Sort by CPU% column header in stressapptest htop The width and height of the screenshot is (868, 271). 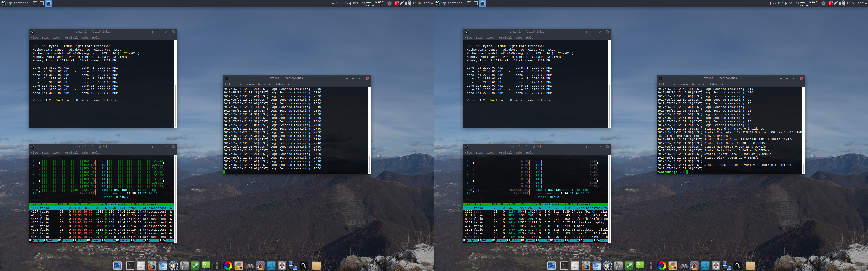pyautogui.click(x=112, y=204)
